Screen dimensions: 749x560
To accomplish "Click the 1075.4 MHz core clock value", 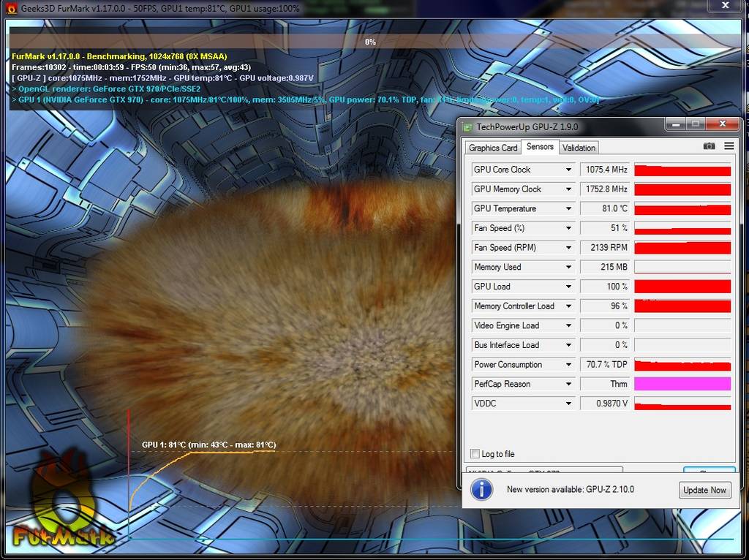I will pos(605,170).
